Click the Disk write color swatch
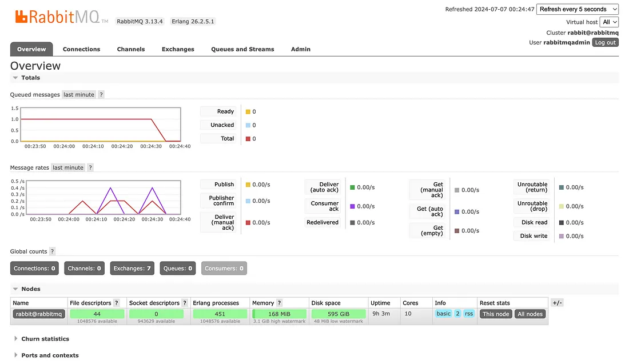Screen dimensions: 629x364 pyautogui.click(x=562, y=236)
